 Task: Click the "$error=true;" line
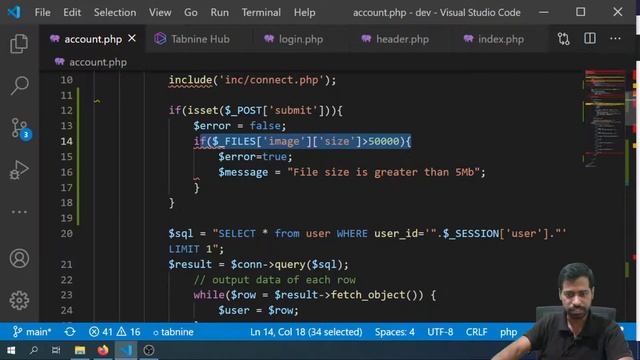coord(255,157)
